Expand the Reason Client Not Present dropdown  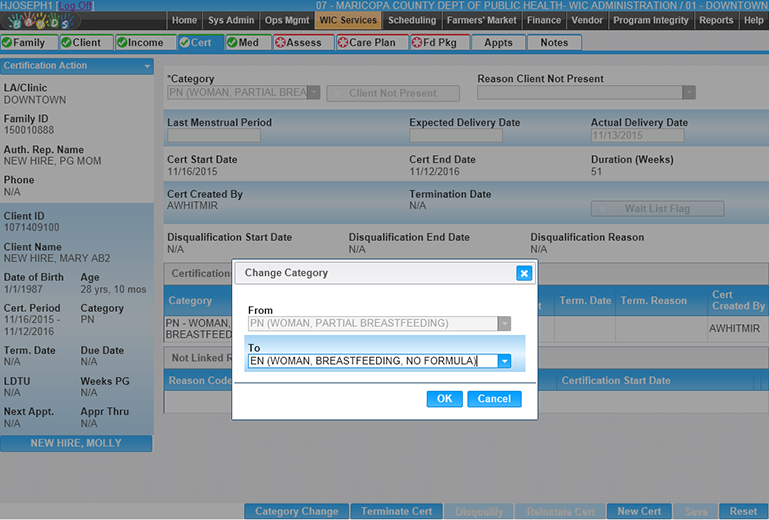(688, 93)
